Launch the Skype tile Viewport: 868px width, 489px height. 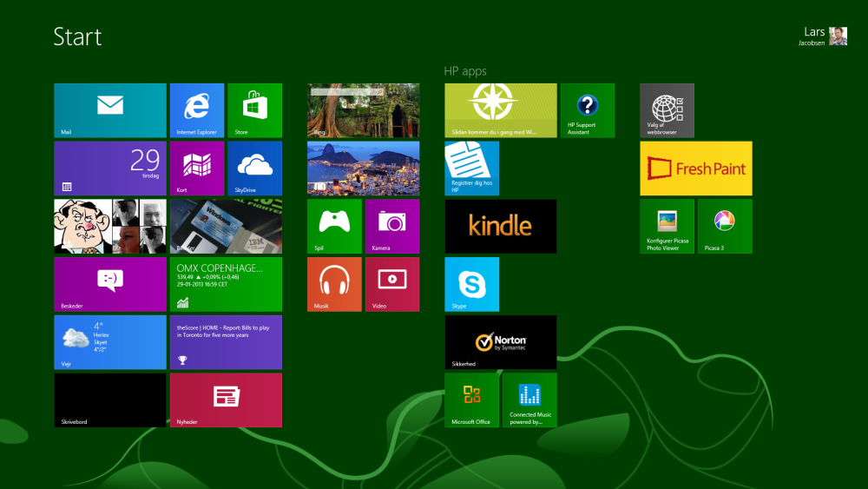[x=472, y=284]
